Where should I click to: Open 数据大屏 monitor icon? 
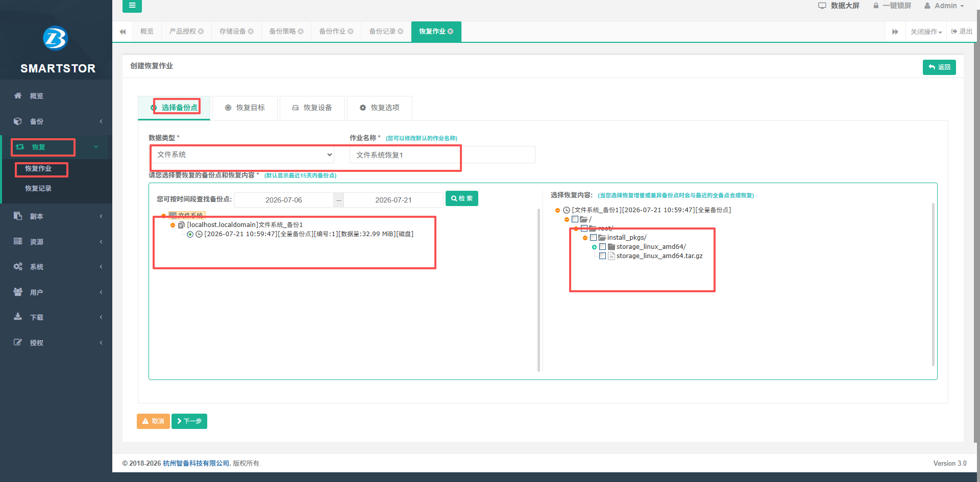[822, 6]
